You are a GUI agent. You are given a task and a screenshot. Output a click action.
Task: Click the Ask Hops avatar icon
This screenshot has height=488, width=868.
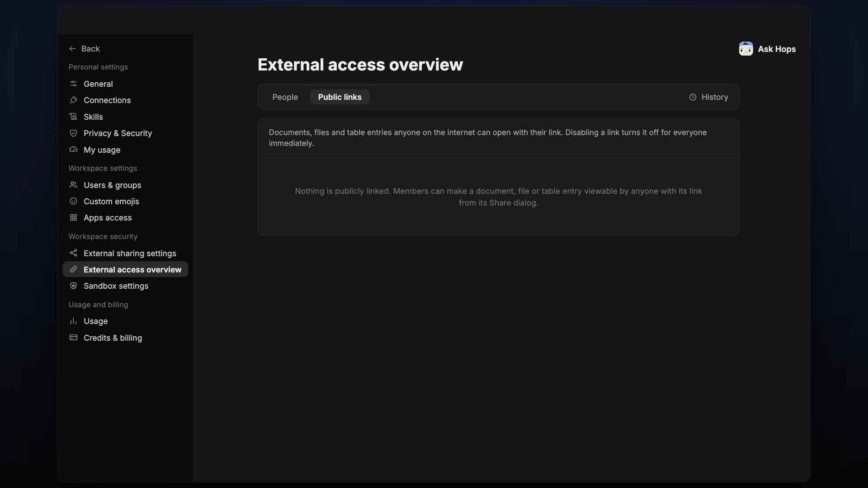(x=746, y=49)
